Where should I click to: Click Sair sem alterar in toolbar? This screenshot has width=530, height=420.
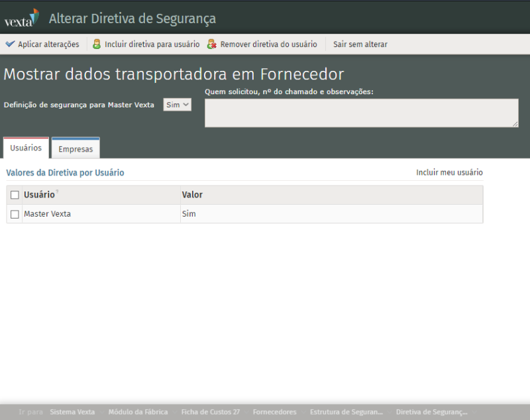click(x=360, y=44)
